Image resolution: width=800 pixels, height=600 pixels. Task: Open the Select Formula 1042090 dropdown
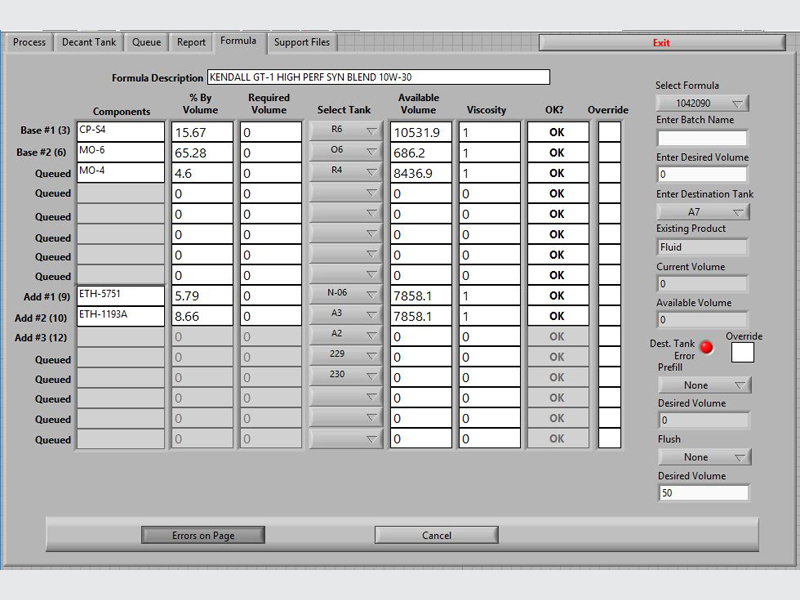pos(702,104)
